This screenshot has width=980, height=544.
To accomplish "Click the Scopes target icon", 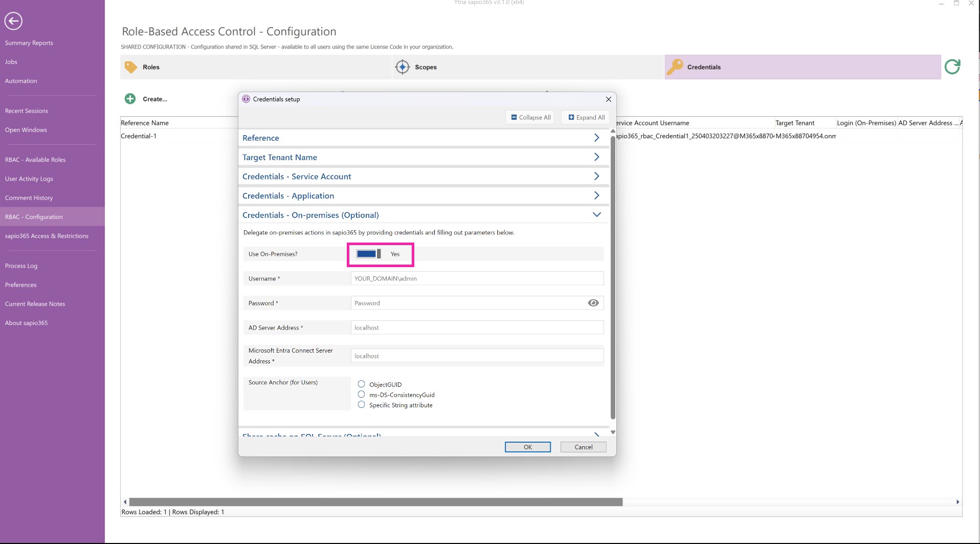I will click(x=403, y=67).
